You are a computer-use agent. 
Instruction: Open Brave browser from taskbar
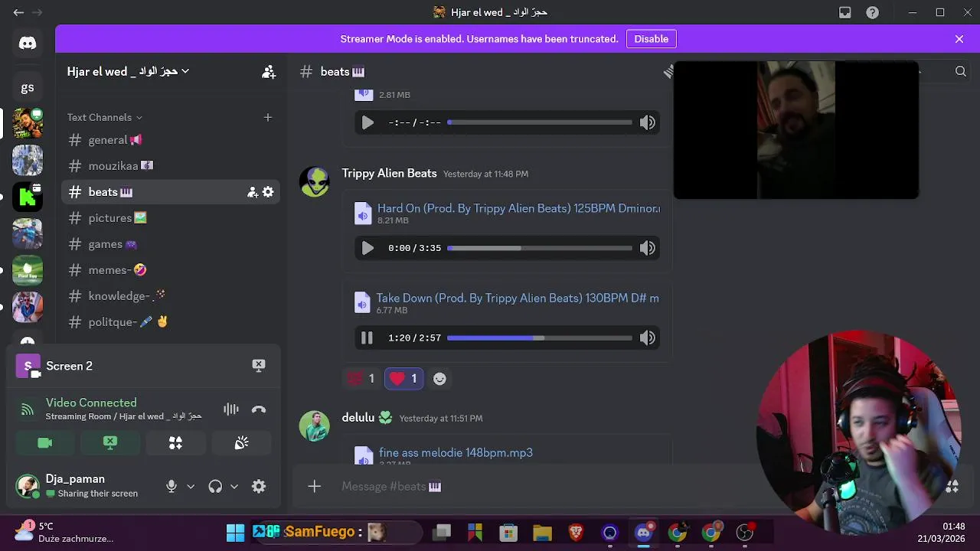(x=576, y=532)
